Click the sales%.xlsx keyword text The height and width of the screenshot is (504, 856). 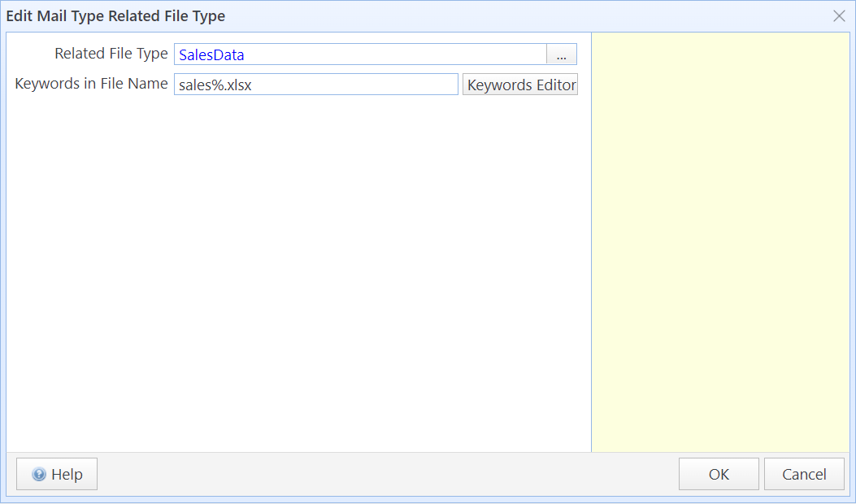pyautogui.click(x=215, y=85)
